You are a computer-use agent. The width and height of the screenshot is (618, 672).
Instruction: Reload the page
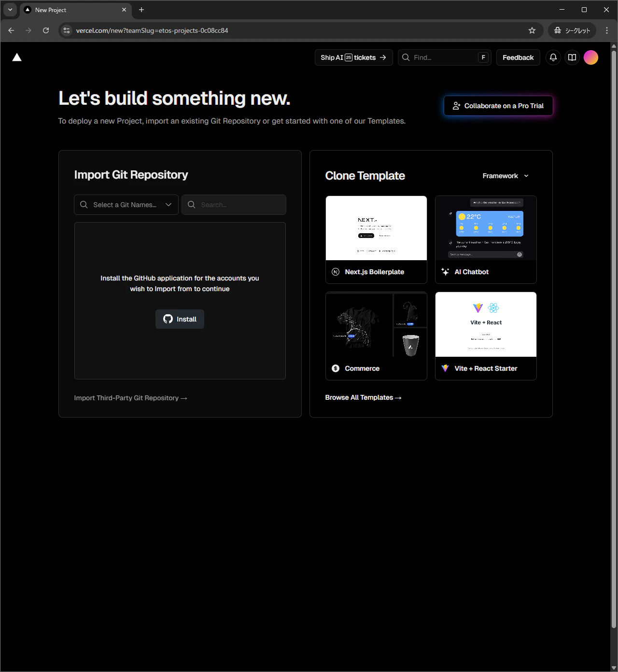click(x=46, y=30)
